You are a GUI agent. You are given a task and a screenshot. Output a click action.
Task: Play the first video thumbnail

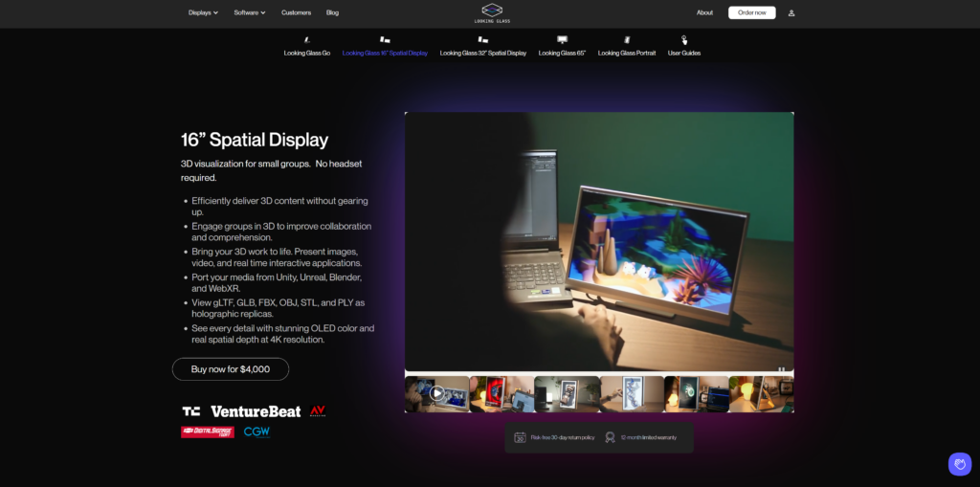(x=436, y=393)
